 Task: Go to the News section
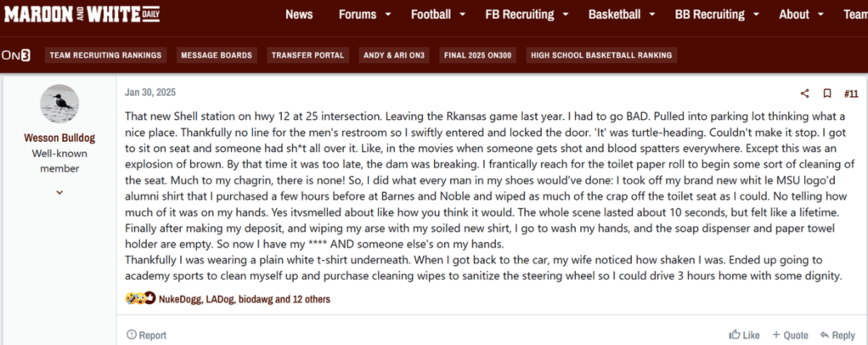[299, 14]
